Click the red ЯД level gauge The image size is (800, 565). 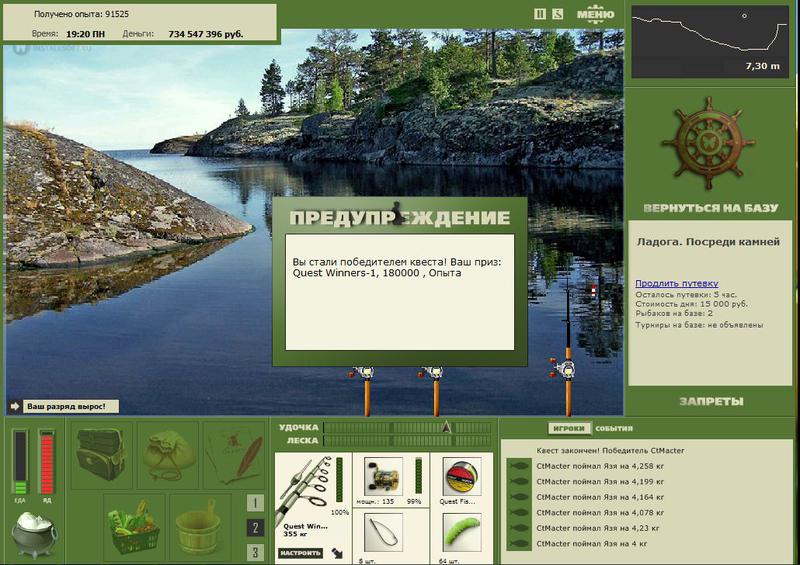pos(47,462)
